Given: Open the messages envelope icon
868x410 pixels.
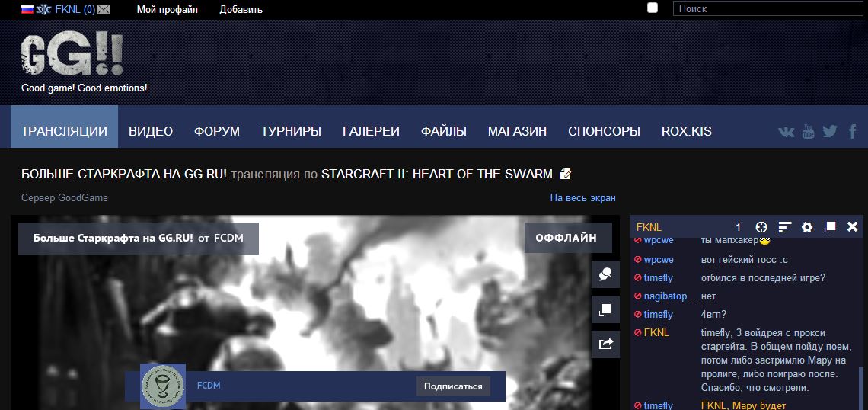Looking at the screenshot, I should tap(104, 9).
